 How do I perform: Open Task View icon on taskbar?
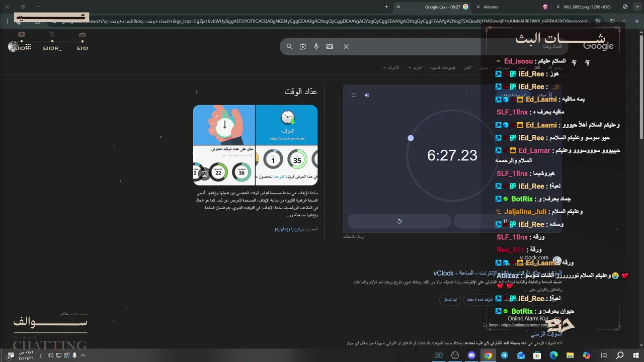(603, 355)
